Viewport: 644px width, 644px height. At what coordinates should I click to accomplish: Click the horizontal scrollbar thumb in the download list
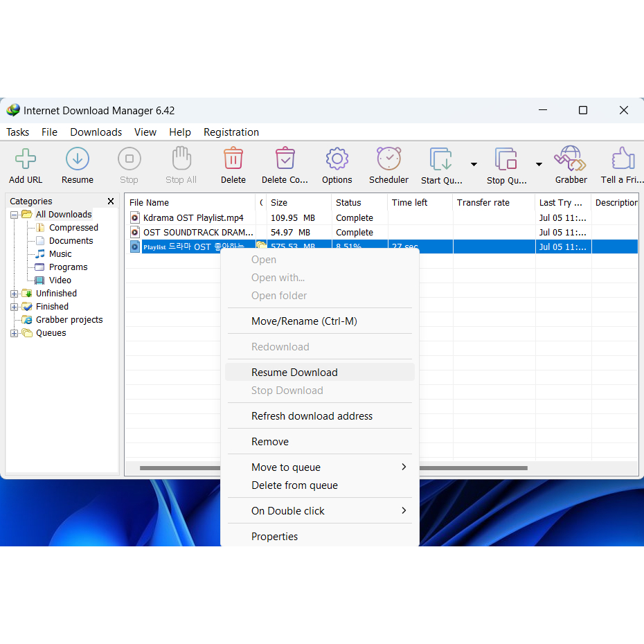[334, 468]
